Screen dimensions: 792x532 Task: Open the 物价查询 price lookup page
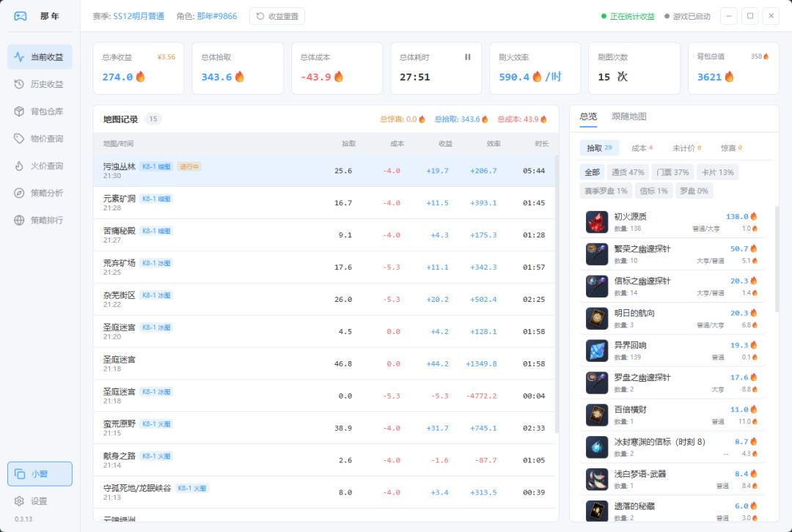click(40, 138)
